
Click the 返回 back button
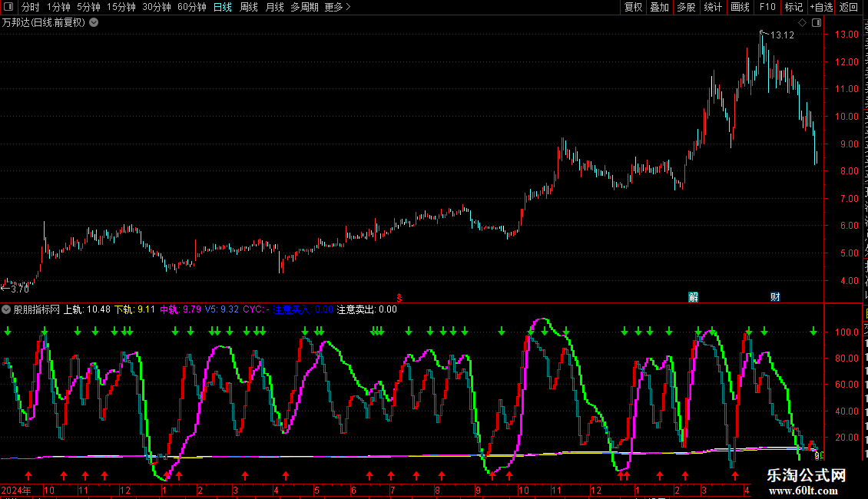coord(848,7)
